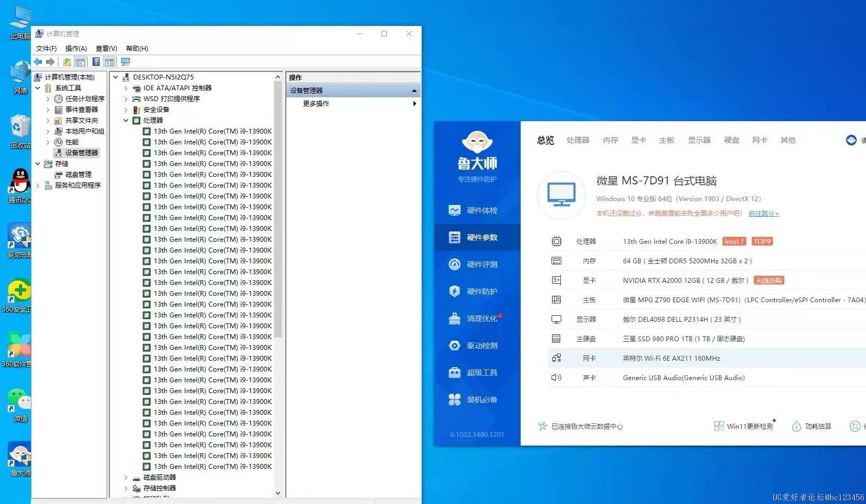
Task: Open the 回收站 desktop icon
Action: (20, 131)
